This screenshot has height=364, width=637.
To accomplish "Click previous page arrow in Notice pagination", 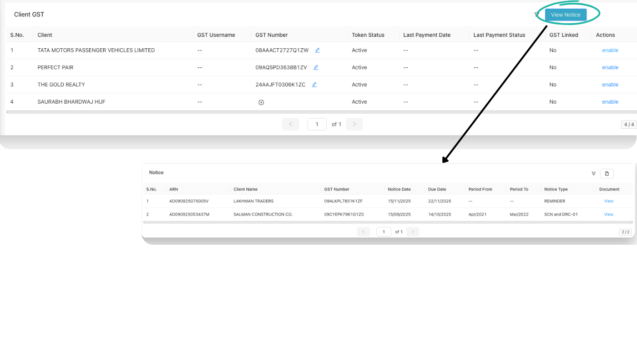I will [364, 232].
